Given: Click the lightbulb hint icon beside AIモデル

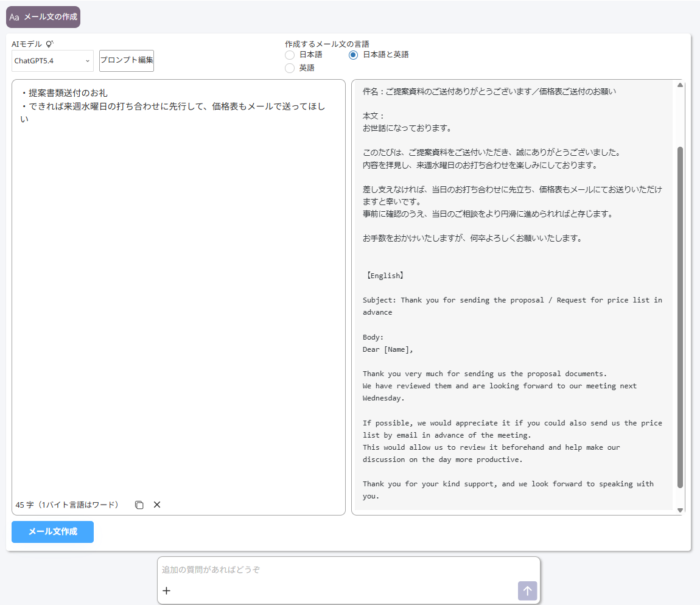Looking at the screenshot, I should coord(49,44).
